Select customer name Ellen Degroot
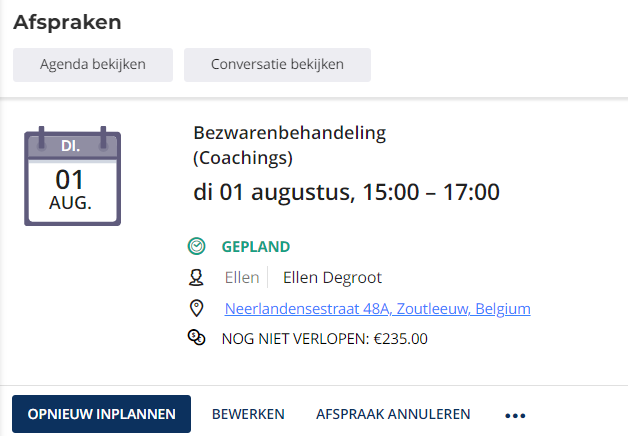Viewport: 628px width, 436px height. point(332,277)
